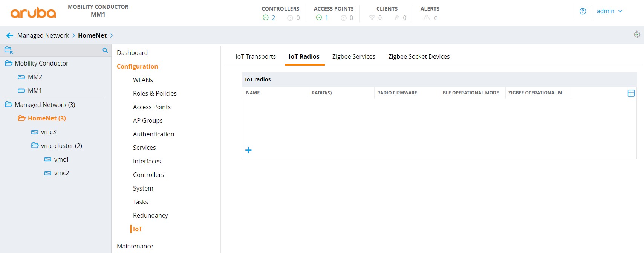644x253 pixels.
Task: Collapse the Managed Network (3) folder
Action: [x=8, y=104]
